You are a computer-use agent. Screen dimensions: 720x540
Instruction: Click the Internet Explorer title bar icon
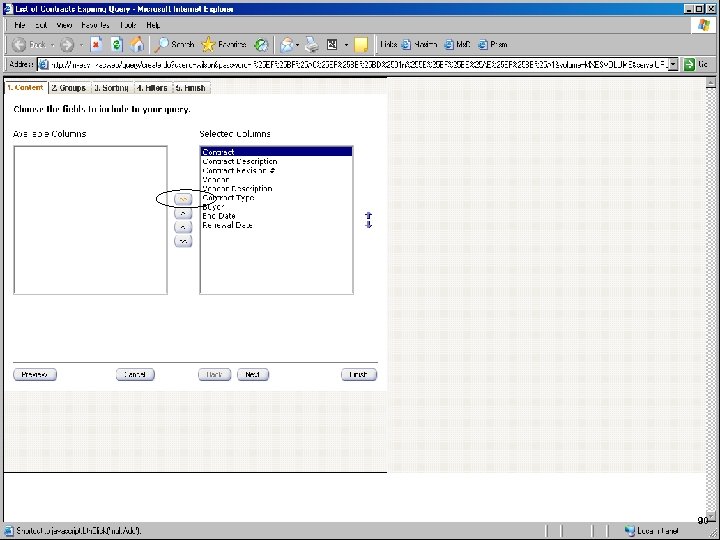pyautogui.click(x=8, y=9)
